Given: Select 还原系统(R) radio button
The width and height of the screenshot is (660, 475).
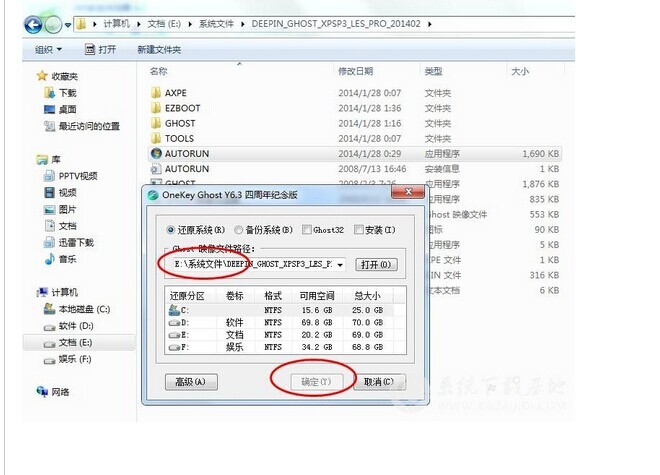Looking at the screenshot, I should pyautogui.click(x=170, y=230).
